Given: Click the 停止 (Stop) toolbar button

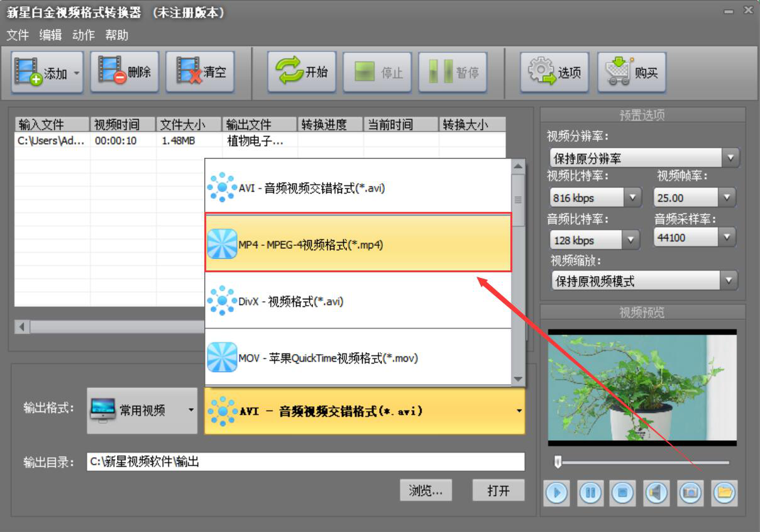Looking at the screenshot, I should pos(378,72).
